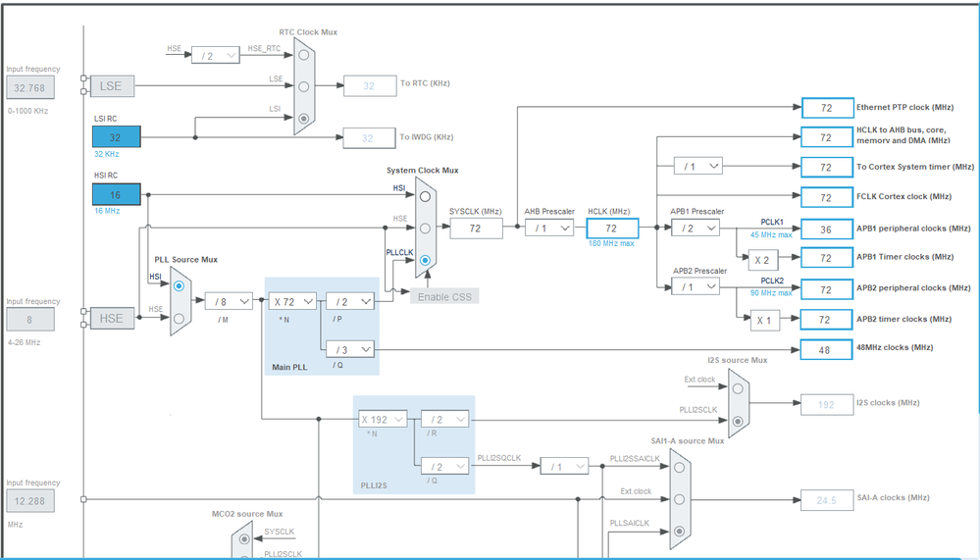Click the Cortex System timer value field
980x560 pixels.
pos(828,167)
